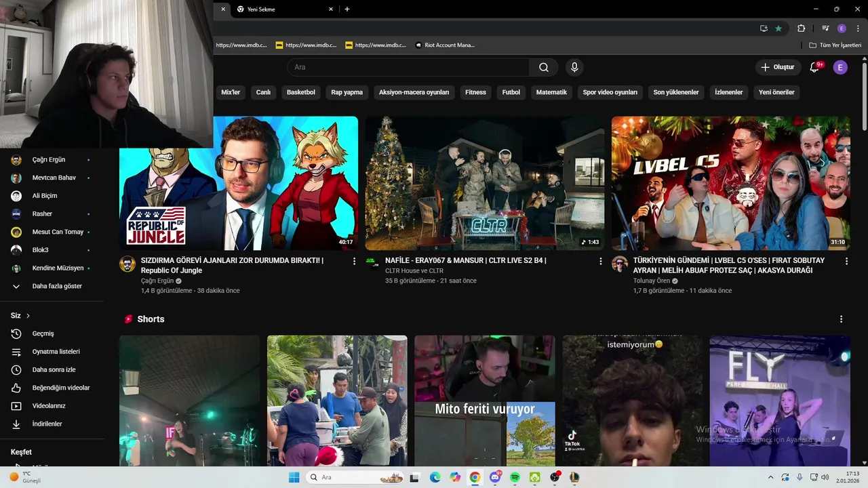Image resolution: width=868 pixels, height=488 pixels.
Task: Open Chrome profile avatar in toolbar
Action: pos(842,28)
